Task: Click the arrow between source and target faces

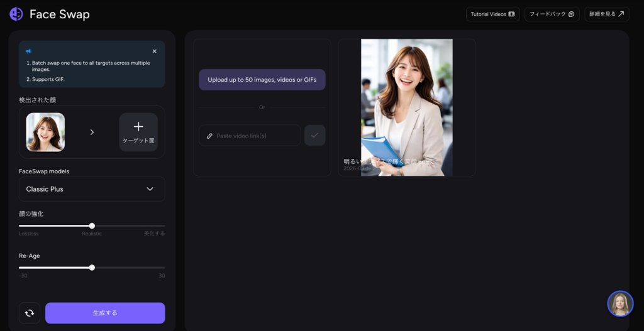Action: pos(92,132)
